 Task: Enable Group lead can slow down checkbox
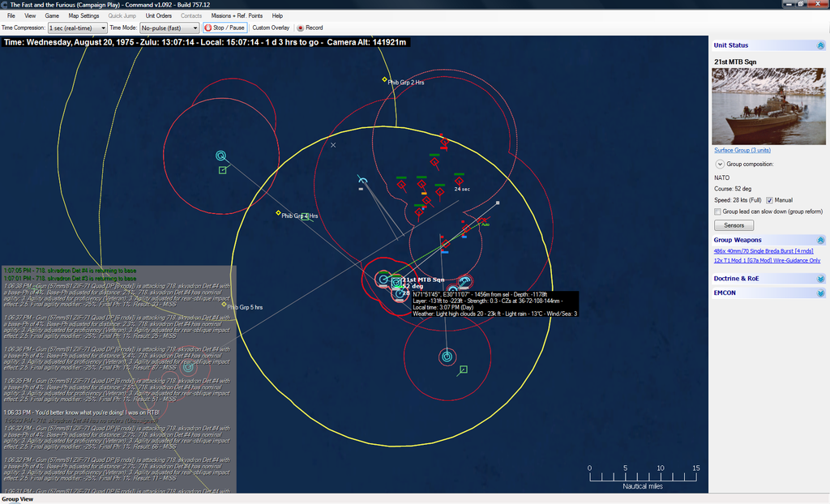(x=718, y=211)
